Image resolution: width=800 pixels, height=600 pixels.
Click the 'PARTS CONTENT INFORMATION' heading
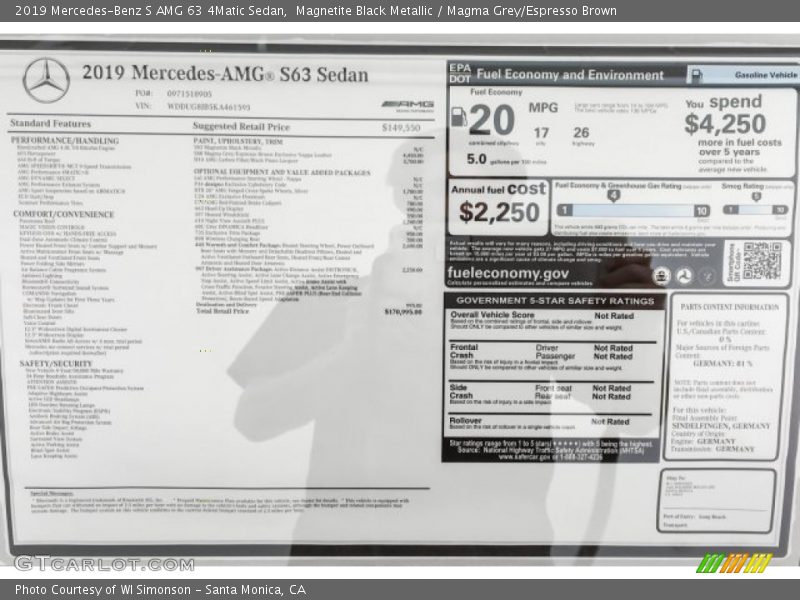(x=730, y=307)
